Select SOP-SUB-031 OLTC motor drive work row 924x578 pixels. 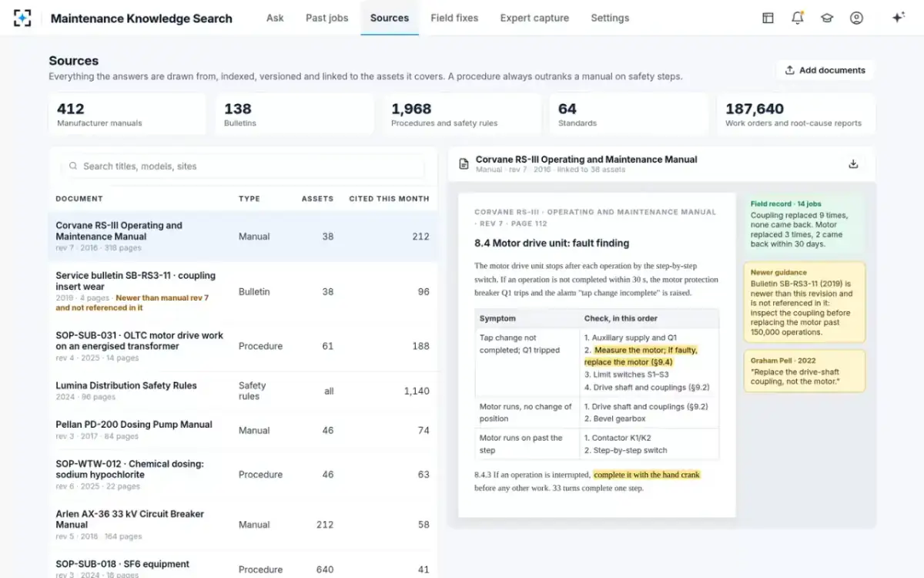click(243, 346)
